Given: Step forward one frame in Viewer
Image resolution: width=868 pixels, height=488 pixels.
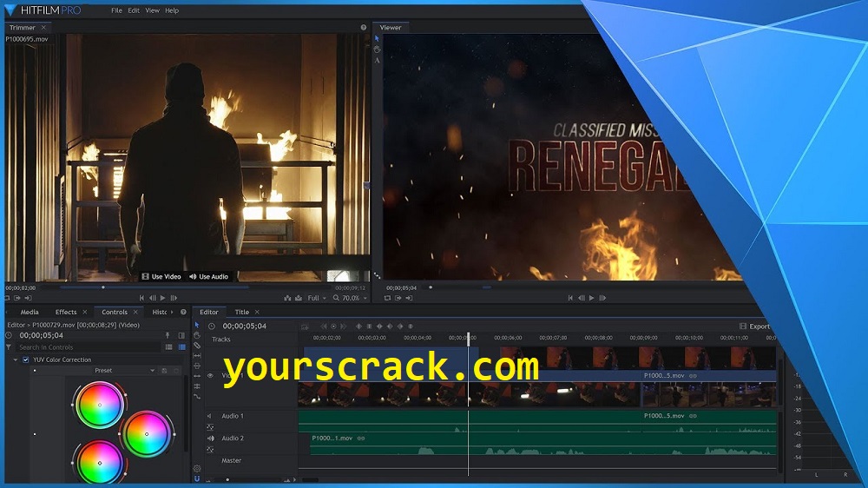Looking at the screenshot, I should pos(602,298).
